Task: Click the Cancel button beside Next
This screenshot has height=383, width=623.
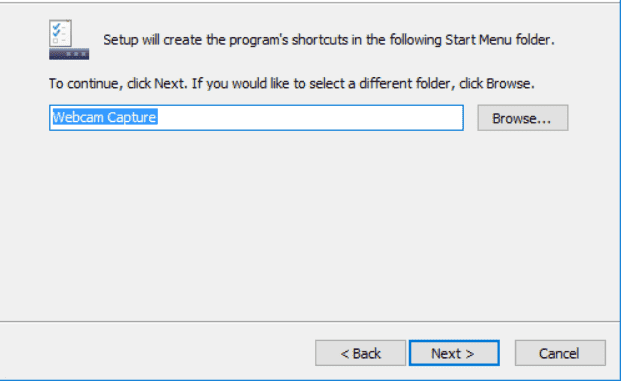Action: [560, 353]
